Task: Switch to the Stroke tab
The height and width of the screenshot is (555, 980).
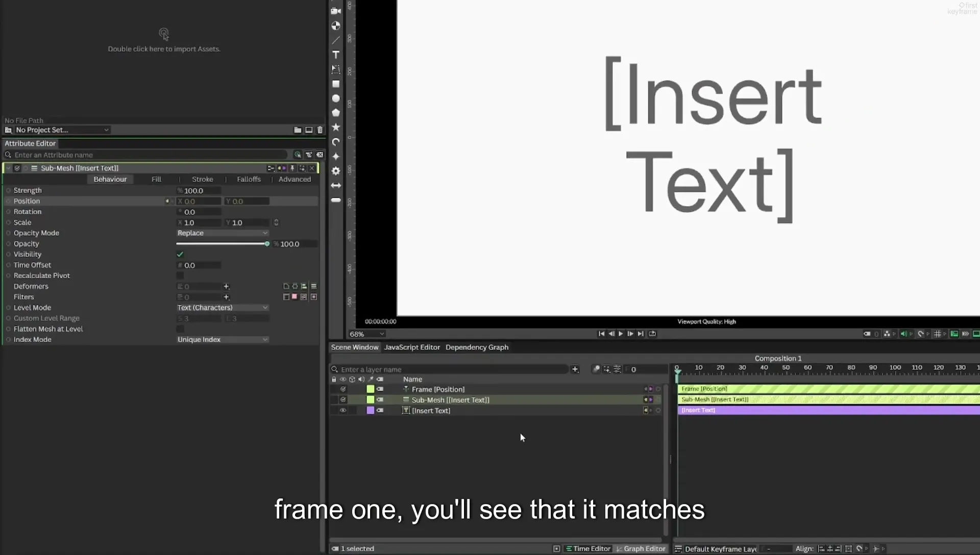Action: click(x=203, y=179)
